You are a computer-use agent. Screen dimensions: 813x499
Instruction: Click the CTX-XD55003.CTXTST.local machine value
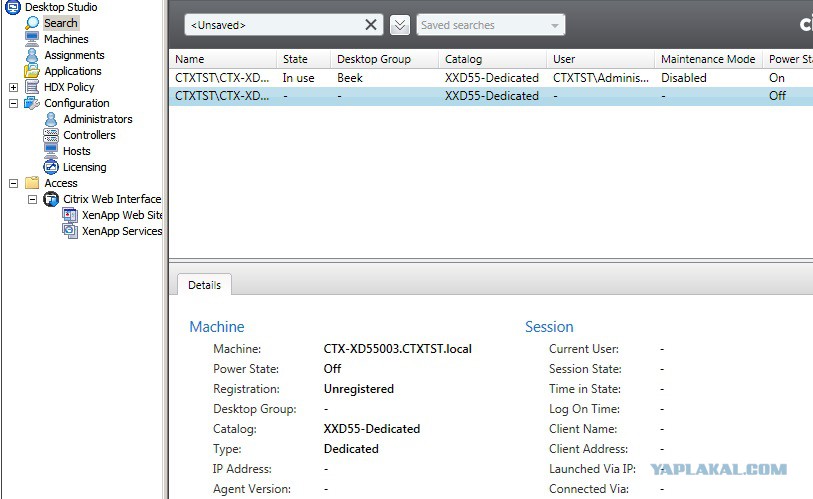pos(397,349)
